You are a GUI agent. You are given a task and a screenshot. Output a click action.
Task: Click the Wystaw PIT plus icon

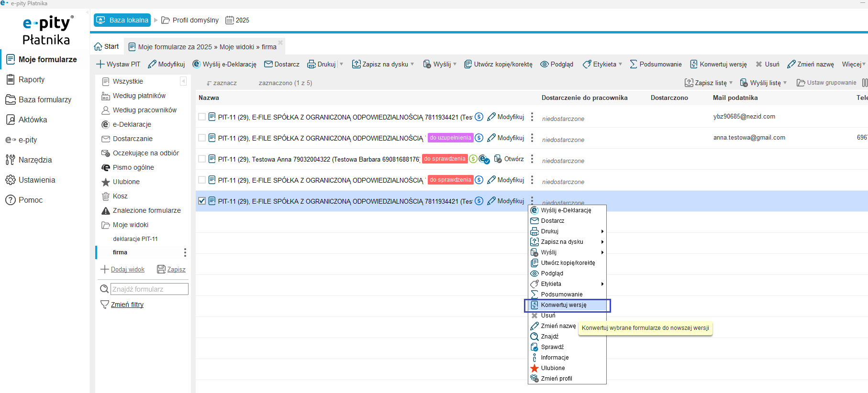100,64
